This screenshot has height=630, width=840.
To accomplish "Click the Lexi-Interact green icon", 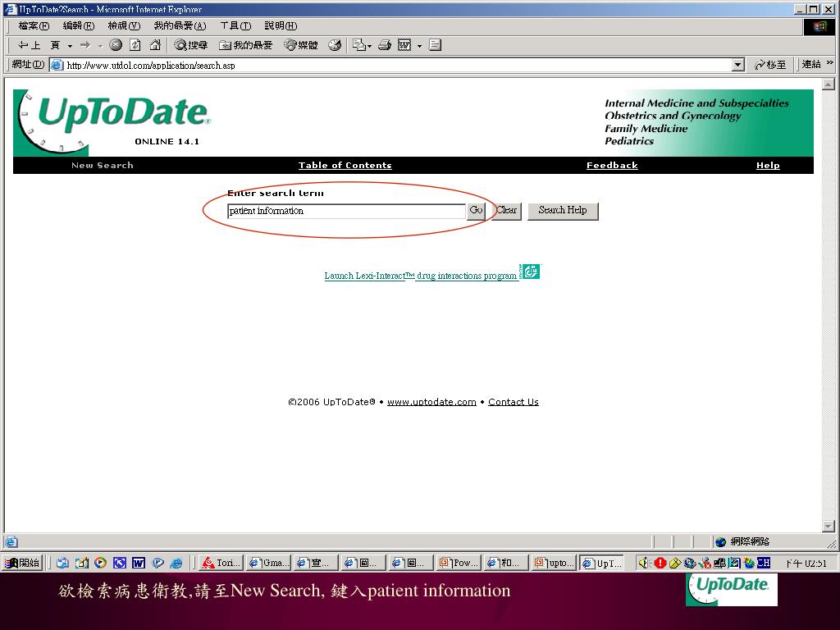I will pyautogui.click(x=531, y=272).
